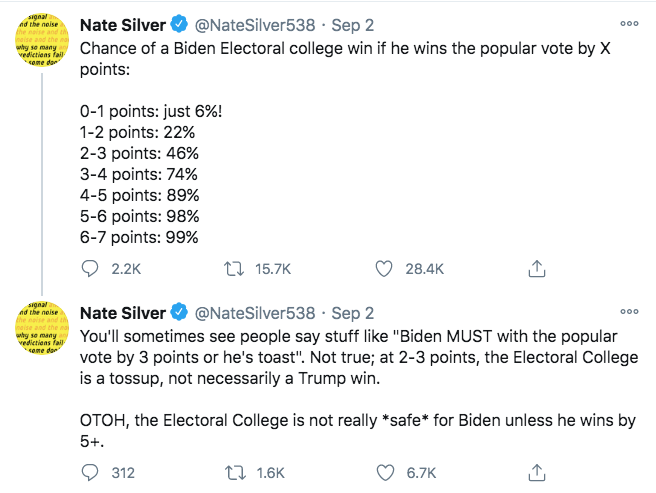Click reply icon on first tweet
656x493 pixels.
coord(90,269)
